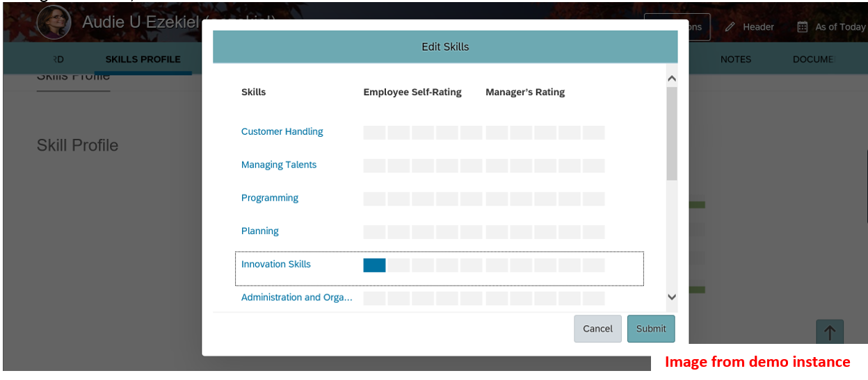Image resolution: width=868 pixels, height=380 pixels.
Task: Set Planning manager's rating to second level
Action: (521, 232)
